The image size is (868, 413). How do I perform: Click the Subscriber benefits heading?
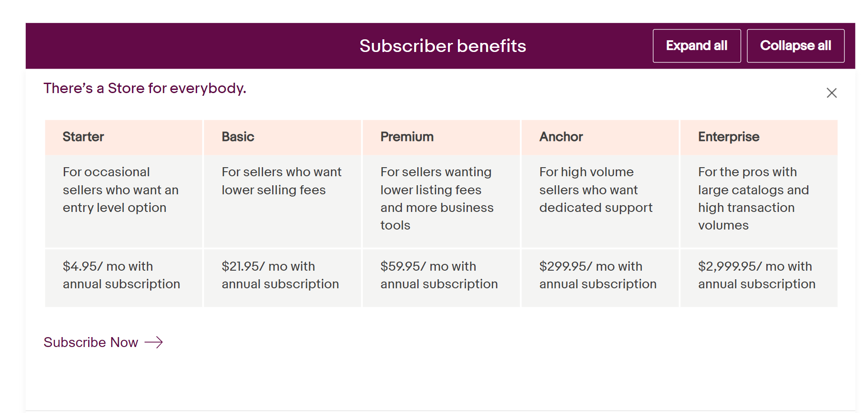point(443,46)
